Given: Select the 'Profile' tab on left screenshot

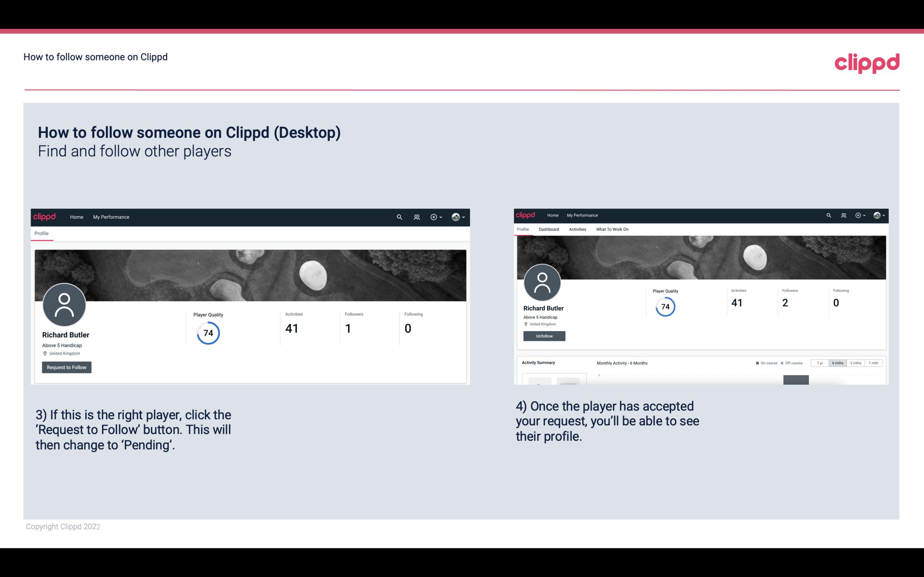Looking at the screenshot, I should pyautogui.click(x=41, y=233).
